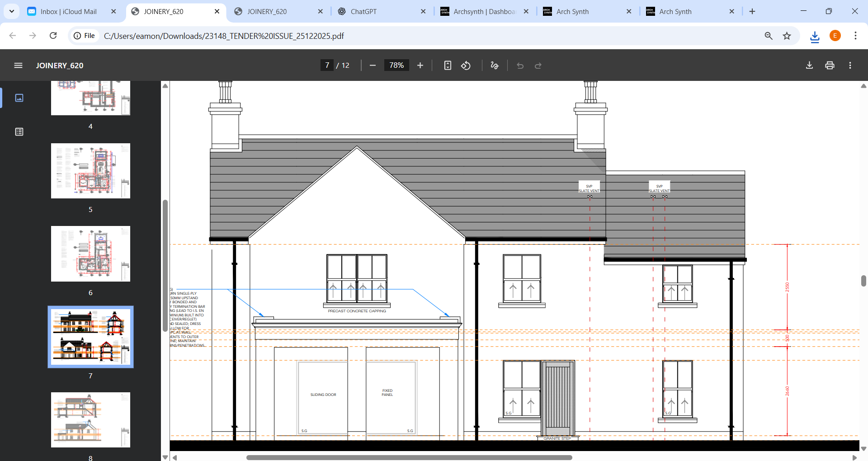Click the fit to page icon
Viewport: 868px width, 461px height.
click(x=448, y=66)
